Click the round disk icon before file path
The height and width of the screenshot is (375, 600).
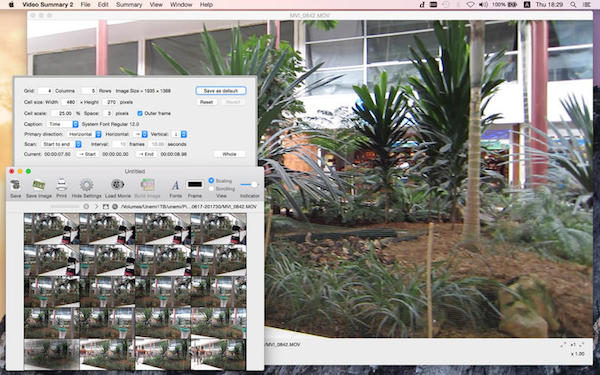pos(115,207)
